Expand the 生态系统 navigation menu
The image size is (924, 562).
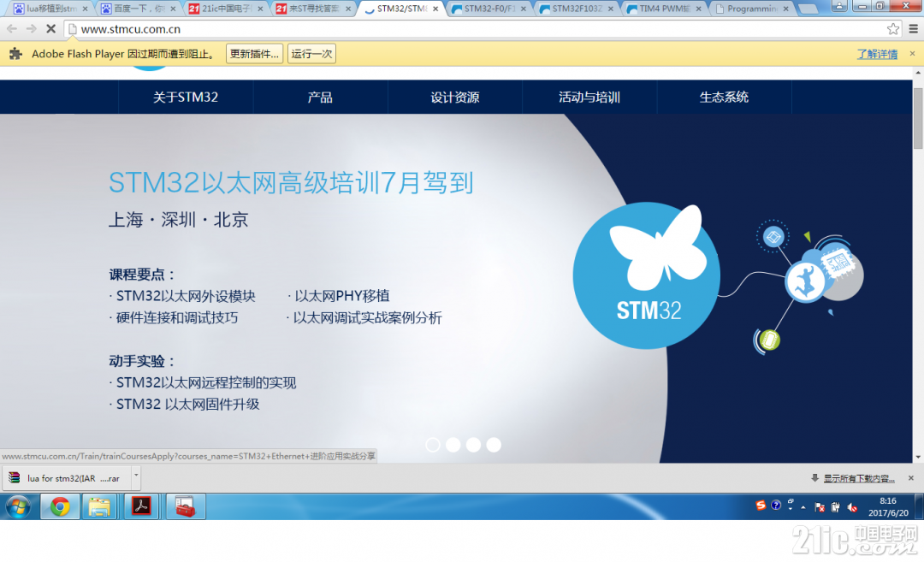(724, 98)
